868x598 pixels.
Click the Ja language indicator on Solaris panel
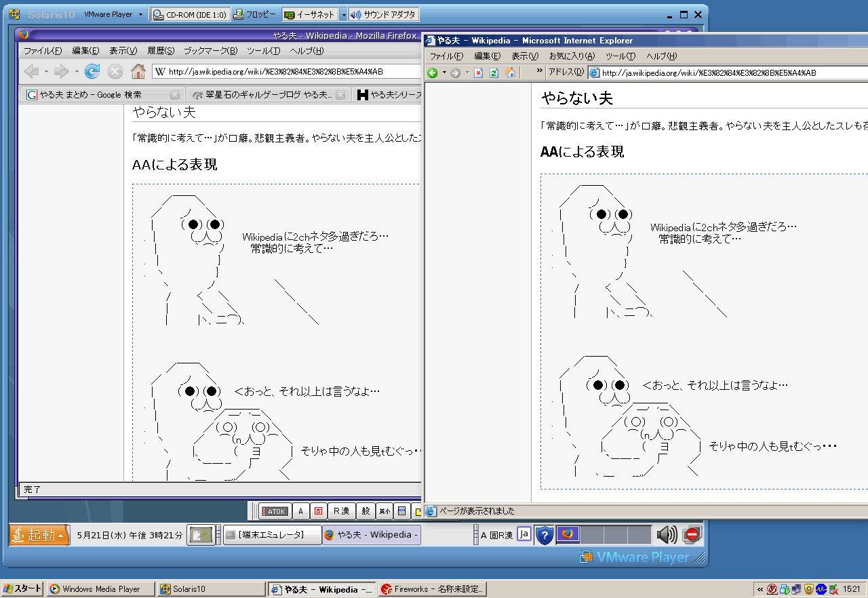524,534
